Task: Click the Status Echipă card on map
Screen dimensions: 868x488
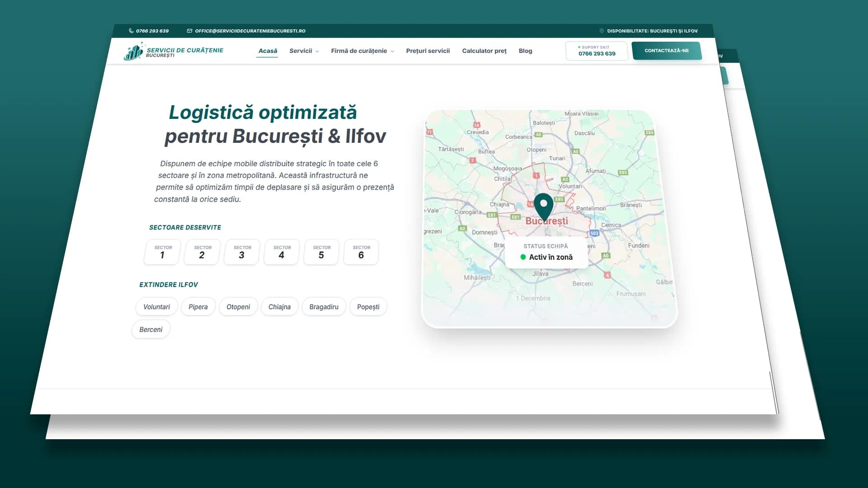Action: (547, 252)
